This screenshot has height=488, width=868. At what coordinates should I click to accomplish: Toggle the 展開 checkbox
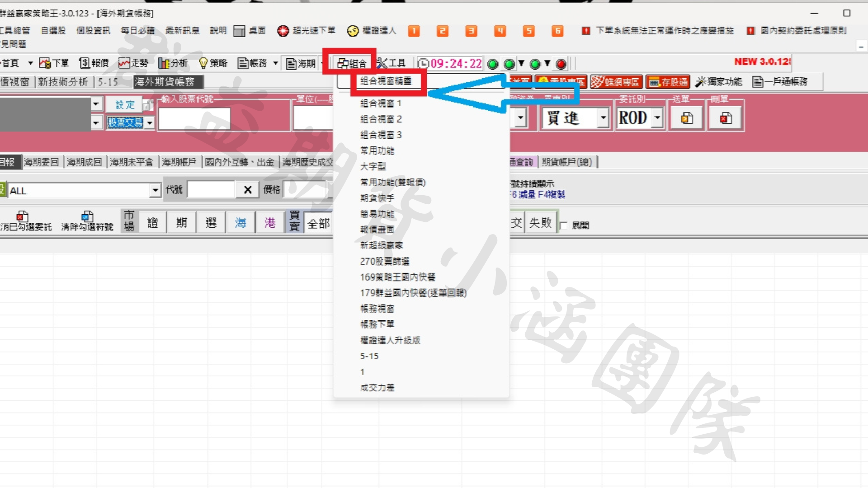(x=564, y=225)
